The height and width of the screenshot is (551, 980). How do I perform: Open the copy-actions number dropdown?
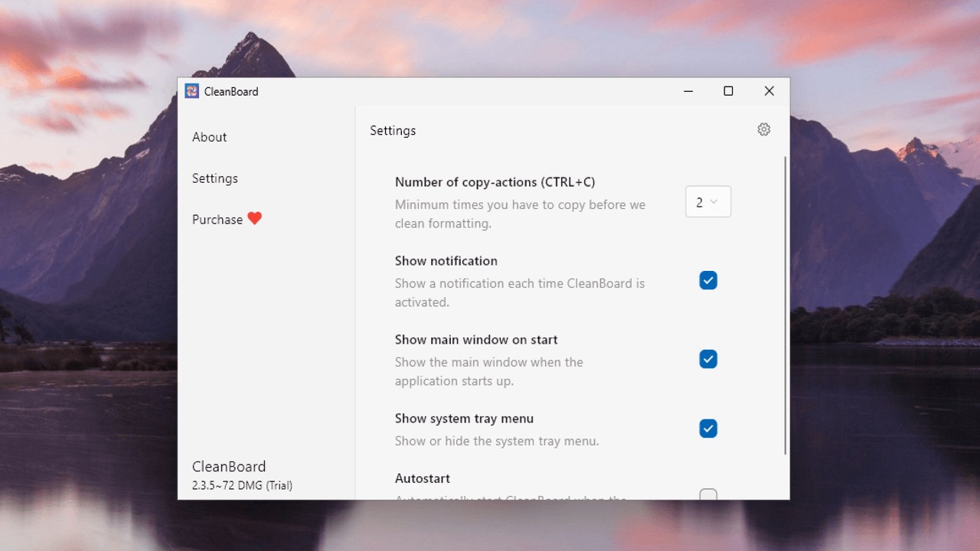pos(708,202)
